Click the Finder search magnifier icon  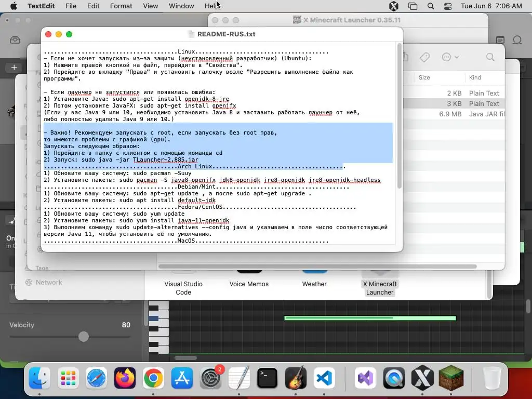490,57
